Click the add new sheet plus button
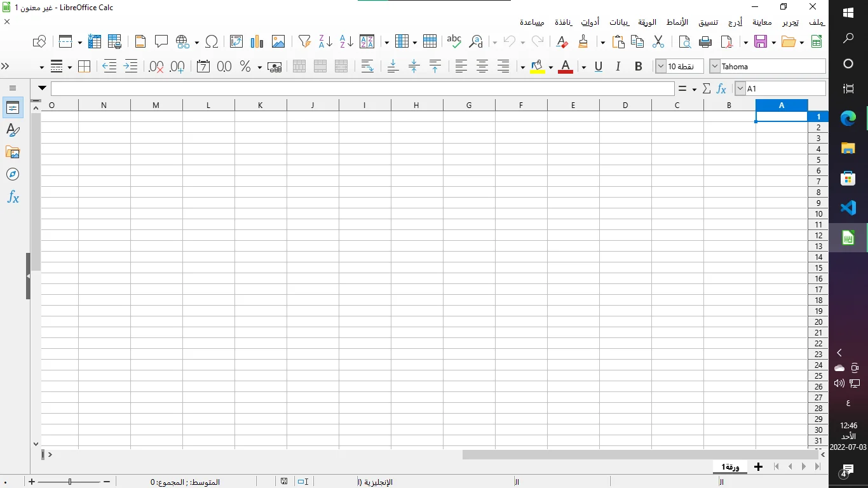This screenshot has height=488, width=868. (x=758, y=467)
